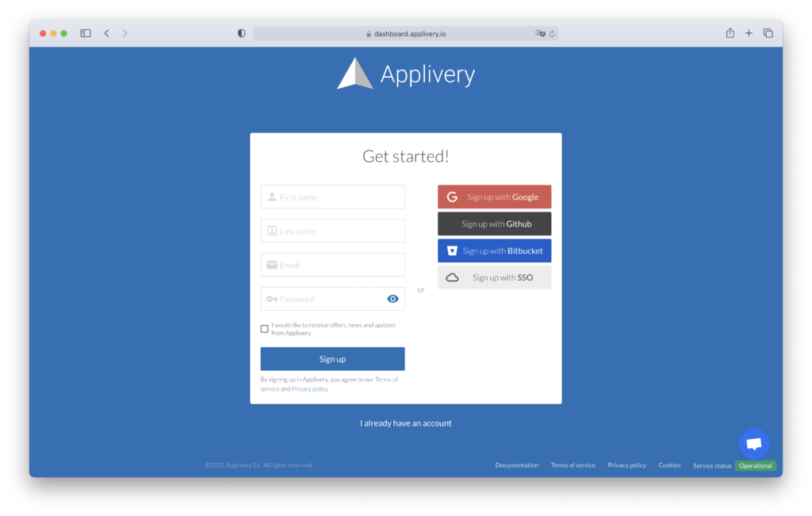The image size is (812, 516).
Task: Sign up with SSO
Action: (x=495, y=277)
